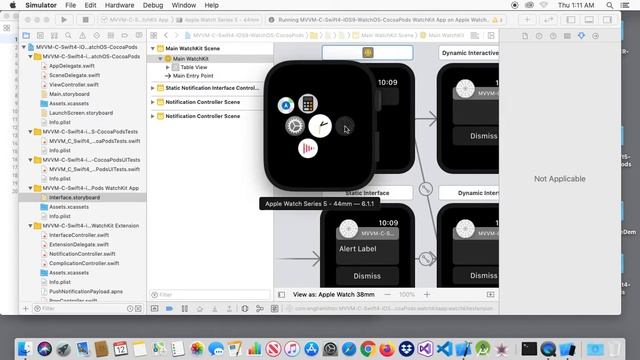
Task: Open the Help menu
Action: [211, 5]
